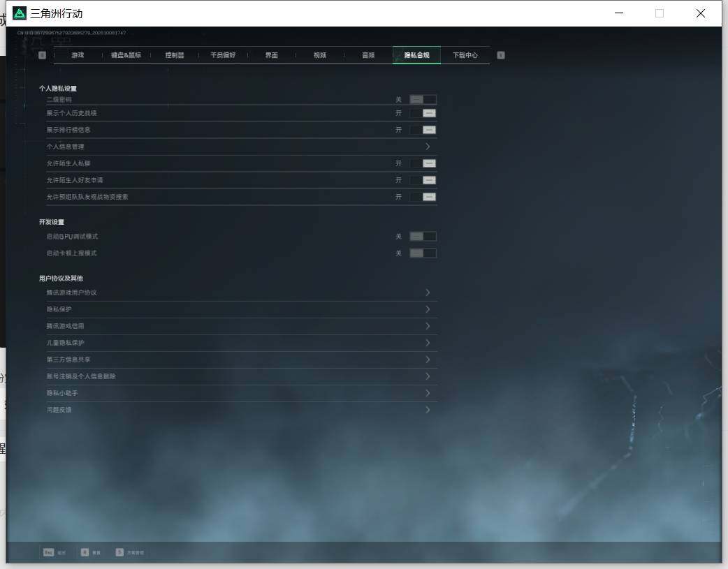Enable 启动GPU调试模式 switch
This screenshot has width=728, height=569.
tap(423, 237)
